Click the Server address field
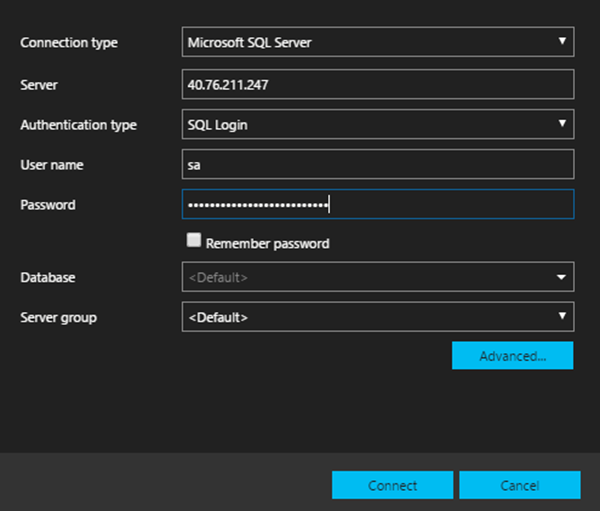This screenshot has height=511, width=600. [377, 85]
